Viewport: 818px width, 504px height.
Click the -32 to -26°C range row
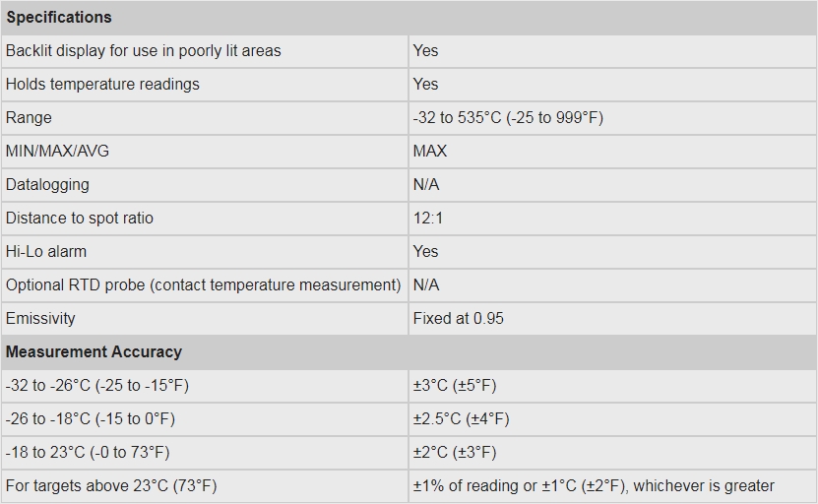tap(97, 385)
